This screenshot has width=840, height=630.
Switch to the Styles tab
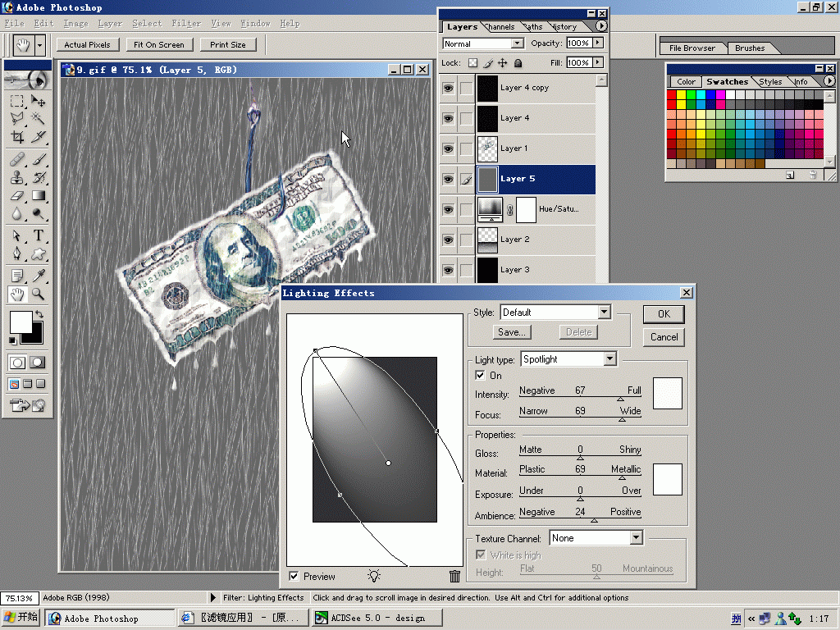[770, 82]
